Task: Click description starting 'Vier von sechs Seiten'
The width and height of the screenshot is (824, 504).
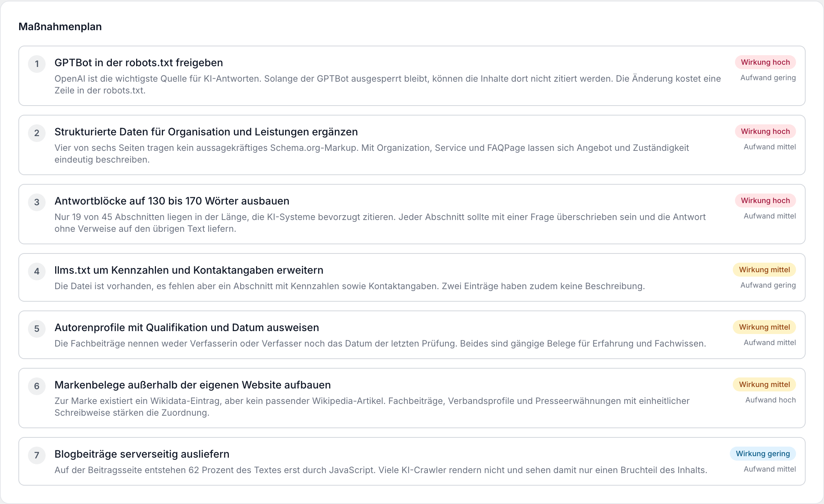Action: click(372, 154)
